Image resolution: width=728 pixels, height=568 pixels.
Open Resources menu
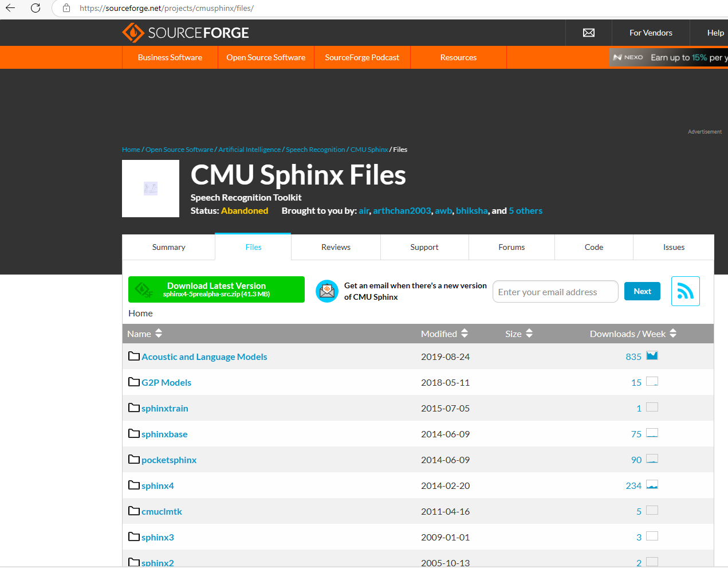pyautogui.click(x=458, y=57)
